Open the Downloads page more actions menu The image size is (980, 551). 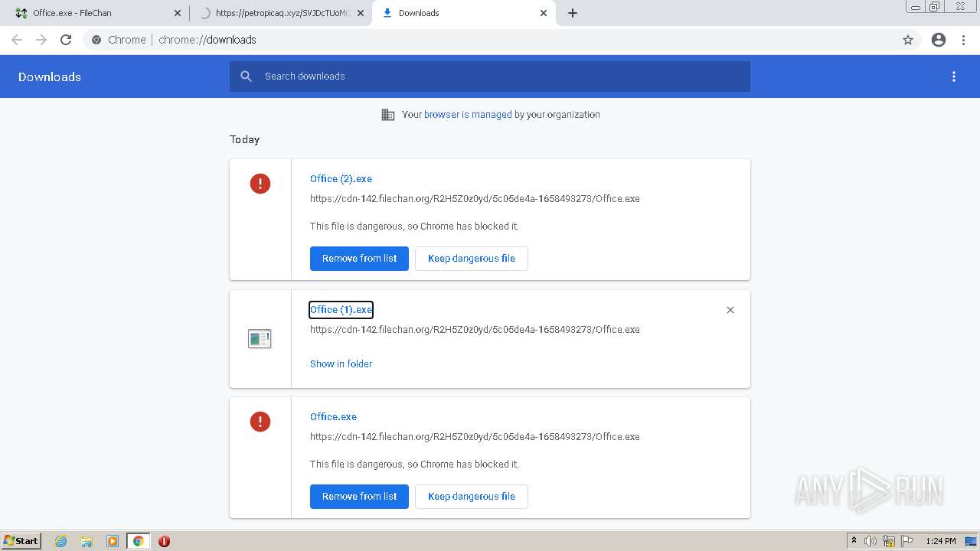(x=954, y=77)
